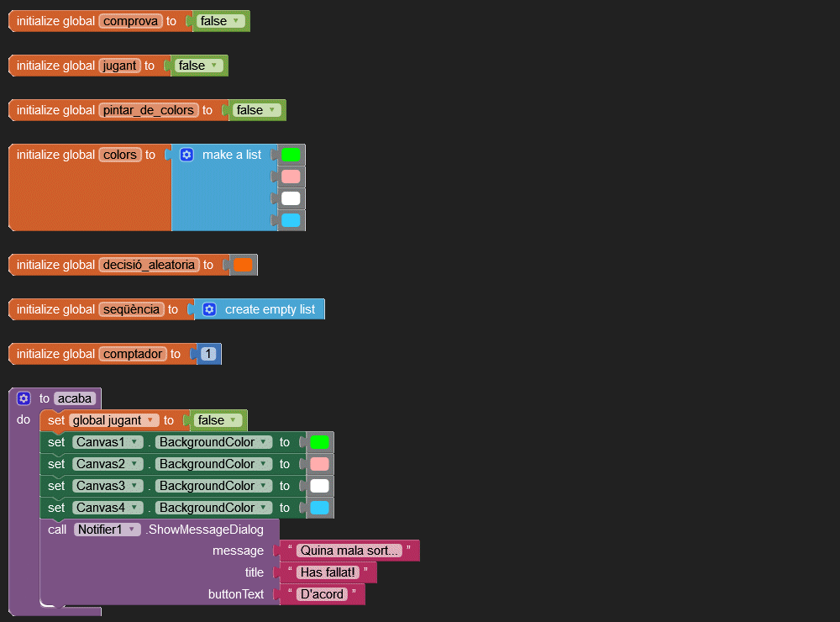Open the false dropdown for global comprova
This screenshot has height=622, width=840.
click(x=236, y=21)
